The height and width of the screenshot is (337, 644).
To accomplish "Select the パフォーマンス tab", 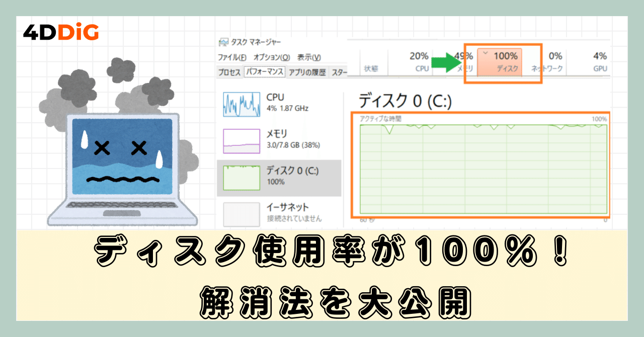I will tap(265, 72).
